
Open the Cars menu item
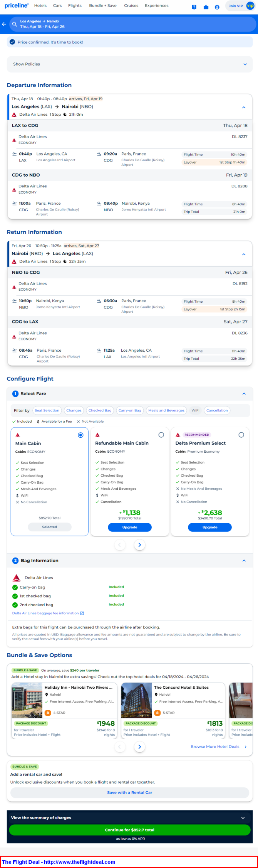(57, 6)
